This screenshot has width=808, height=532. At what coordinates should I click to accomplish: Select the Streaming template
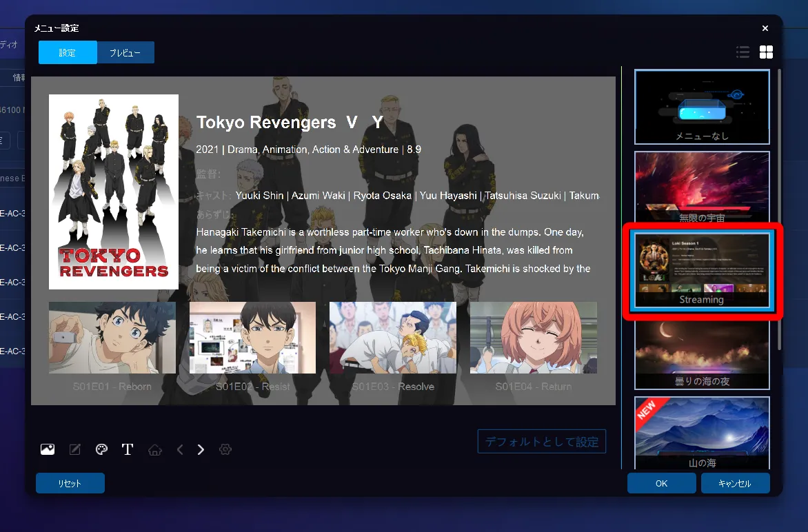[702, 270]
